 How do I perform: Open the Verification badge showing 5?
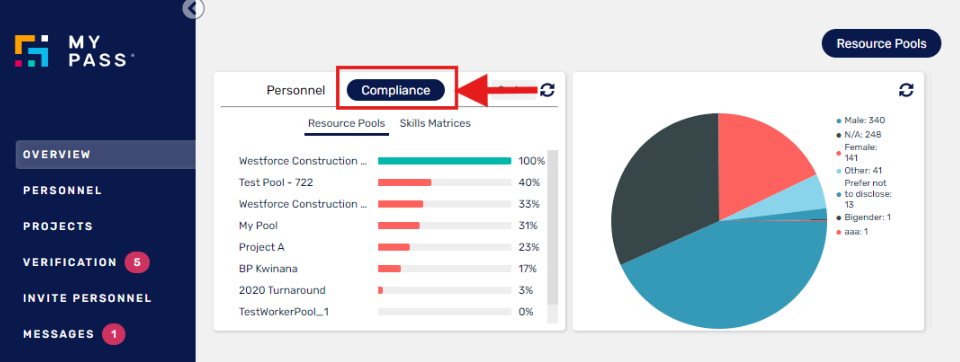(137, 262)
